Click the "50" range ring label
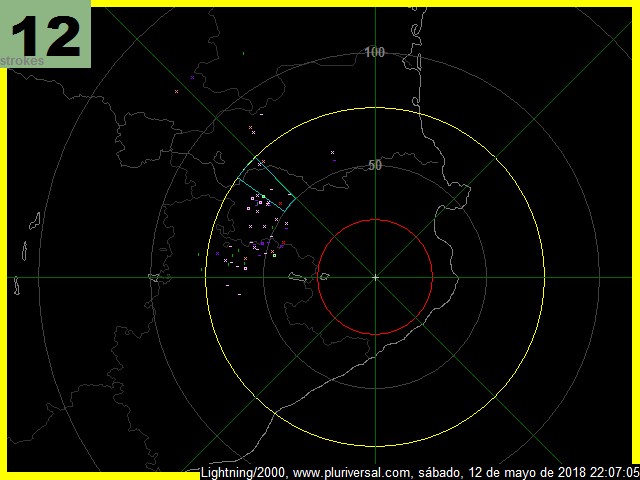The image size is (640, 480). [375, 165]
